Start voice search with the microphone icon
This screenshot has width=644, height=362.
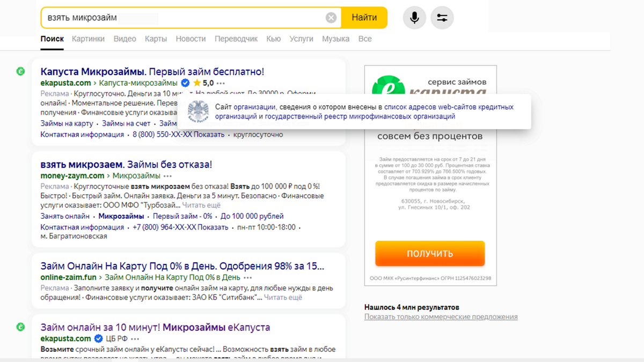click(x=414, y=18)
